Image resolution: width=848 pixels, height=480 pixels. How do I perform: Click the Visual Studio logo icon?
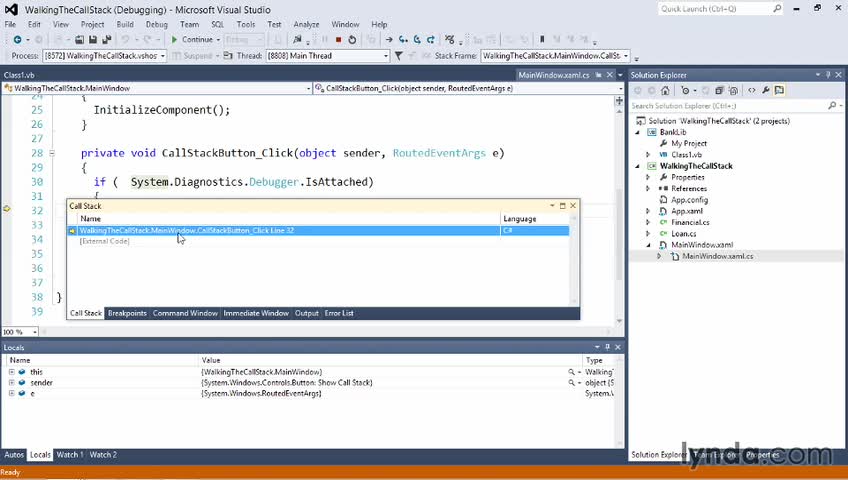tap(11, 9)
